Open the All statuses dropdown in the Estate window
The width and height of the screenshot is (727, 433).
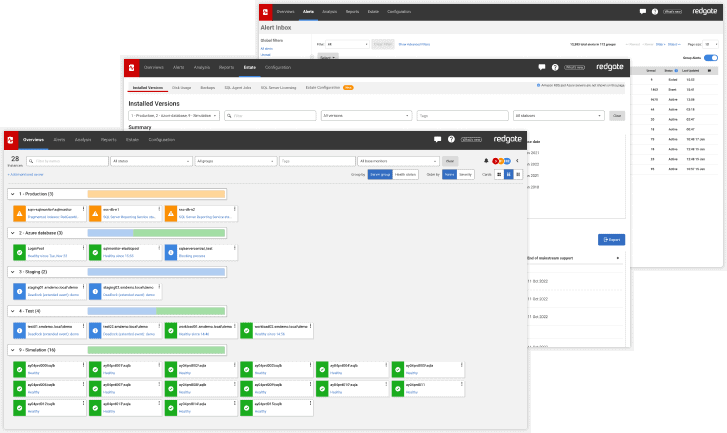(559, 115)
